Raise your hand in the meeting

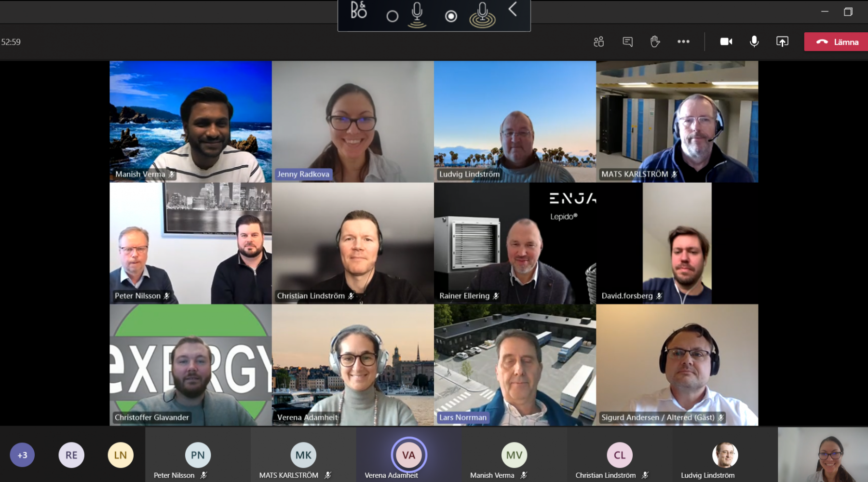(x=655, y=42)
